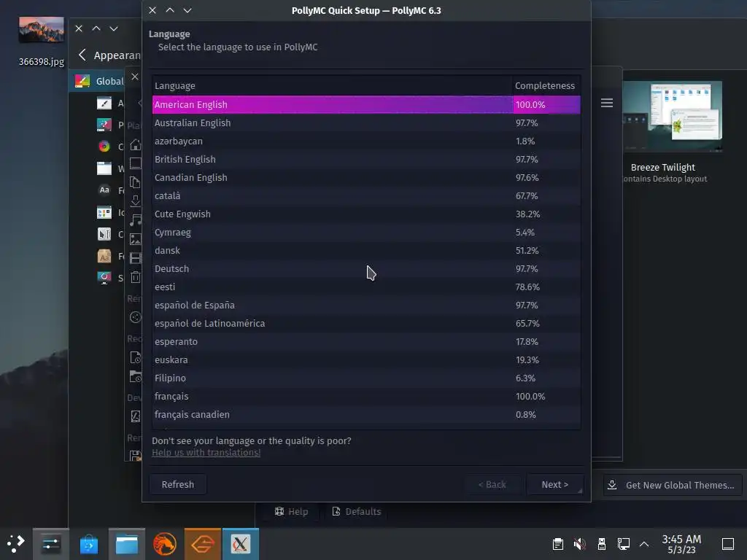The height and width of the screenshot is (560, 747).
Task: Select azərbaycan language row
Action: (366, 141)
